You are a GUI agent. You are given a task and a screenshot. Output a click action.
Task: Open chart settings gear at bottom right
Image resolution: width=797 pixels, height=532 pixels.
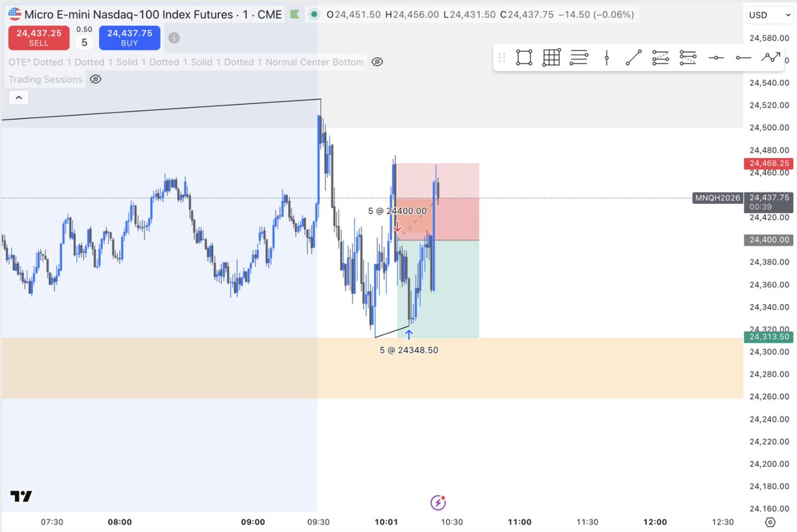(x=770, y=522)
